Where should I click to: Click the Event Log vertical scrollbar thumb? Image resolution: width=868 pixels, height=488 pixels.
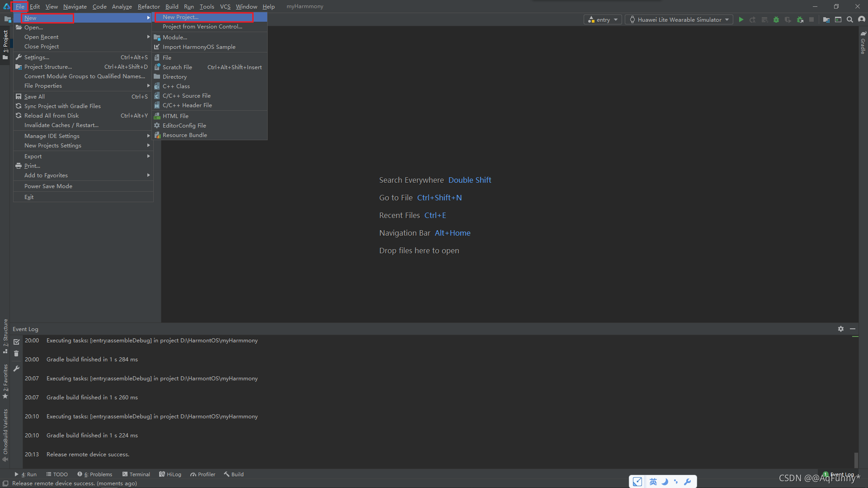coord(855,460)
